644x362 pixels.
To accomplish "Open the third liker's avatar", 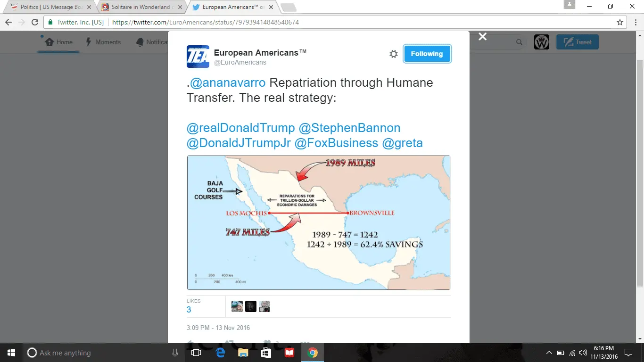I will pyautogui.click(x=264, y=306).
